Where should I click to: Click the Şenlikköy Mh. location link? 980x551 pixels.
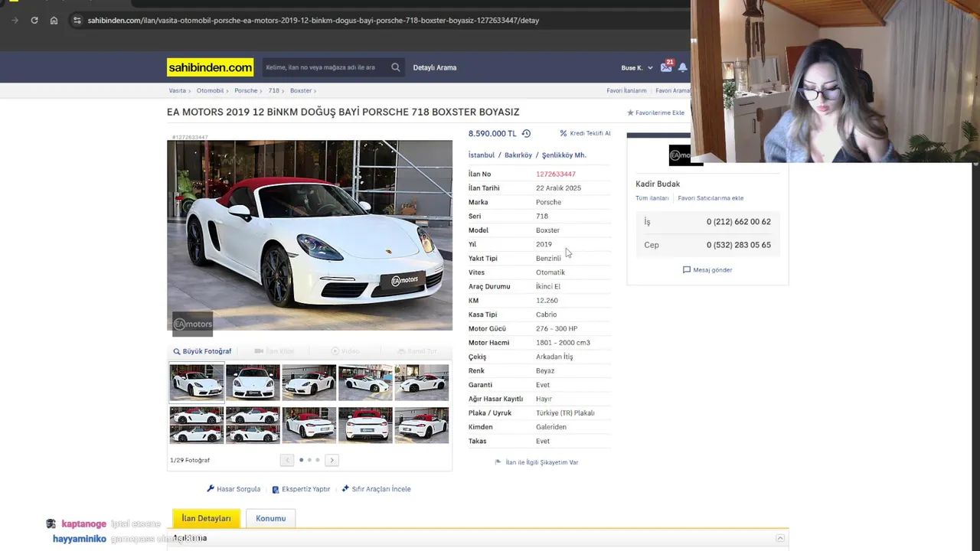point(563,155)
